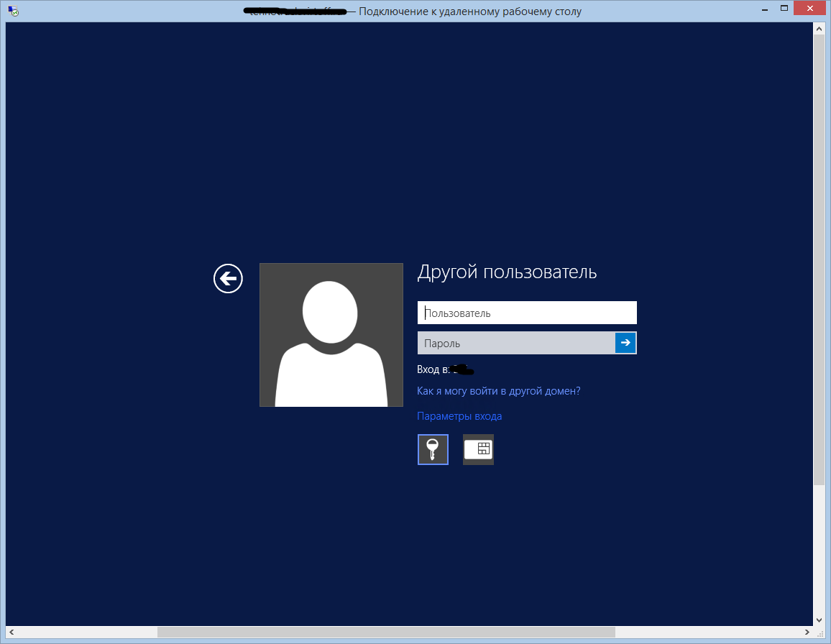Click the horizontal scrollbar left arrow
Image resolution: width=831 pixels, height=644 pixels.
[12, 632]
